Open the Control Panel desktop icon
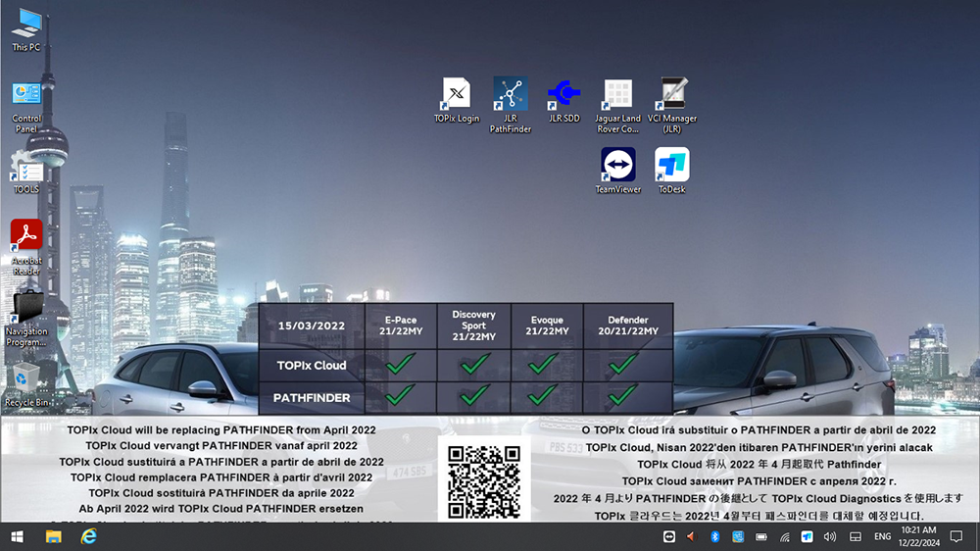This screenshot has height=551, width=980. coord(26,106)
